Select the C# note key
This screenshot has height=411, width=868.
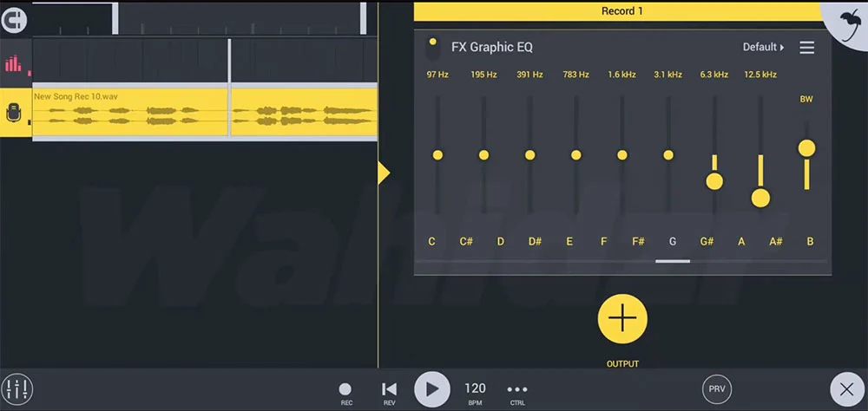point(466,241)
